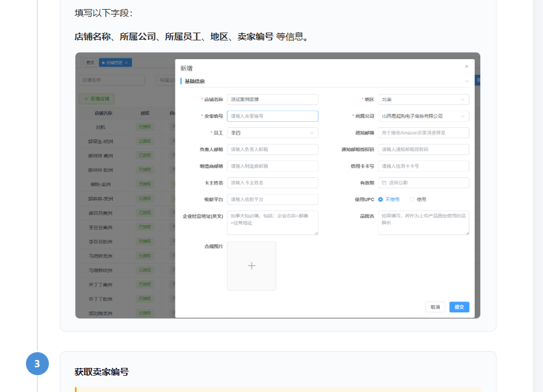Select the 不使用 UPC radio option
The width and height of the screenshot is (543, 392).
[x=389, y=200]
